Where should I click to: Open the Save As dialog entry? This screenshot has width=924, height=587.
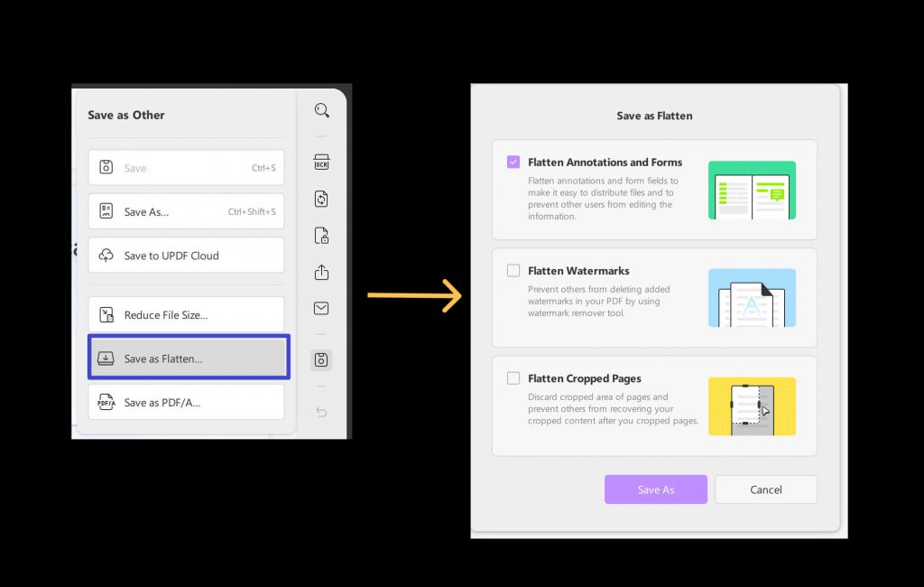coord(187,211)
